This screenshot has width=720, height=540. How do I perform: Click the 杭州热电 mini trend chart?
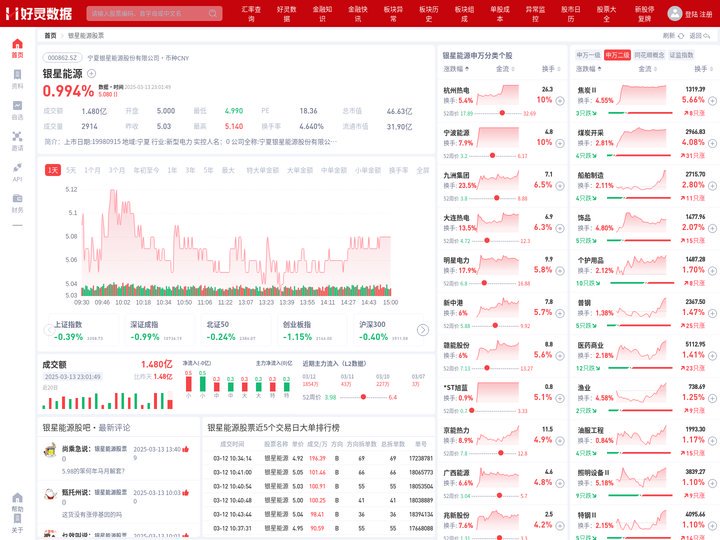click(498, 95)
